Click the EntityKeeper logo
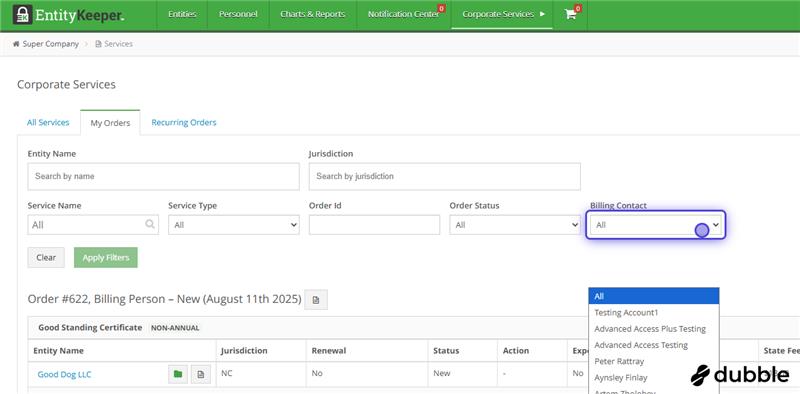800x394 pixels. (x=68, y=15)
